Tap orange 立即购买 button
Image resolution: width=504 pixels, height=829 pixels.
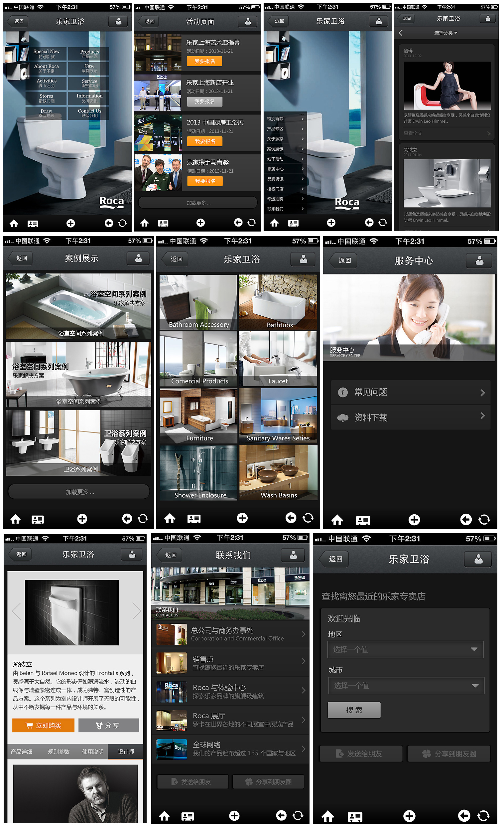[43, 726]
